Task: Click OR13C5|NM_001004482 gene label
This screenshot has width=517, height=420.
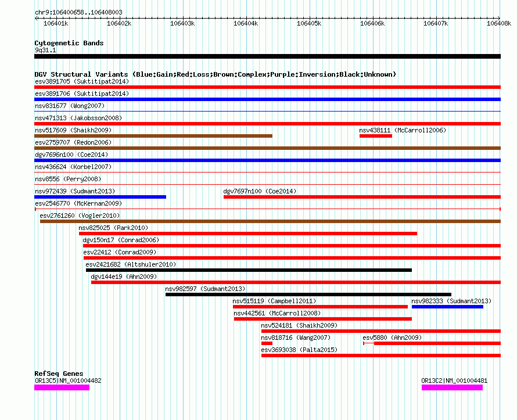Action: coord(68,380)
